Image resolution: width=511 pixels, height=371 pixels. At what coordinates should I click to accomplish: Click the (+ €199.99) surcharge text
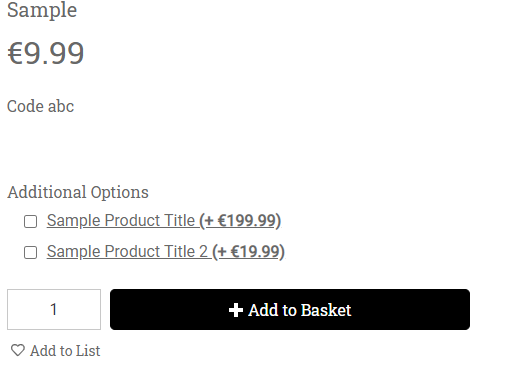click(240, 221)
